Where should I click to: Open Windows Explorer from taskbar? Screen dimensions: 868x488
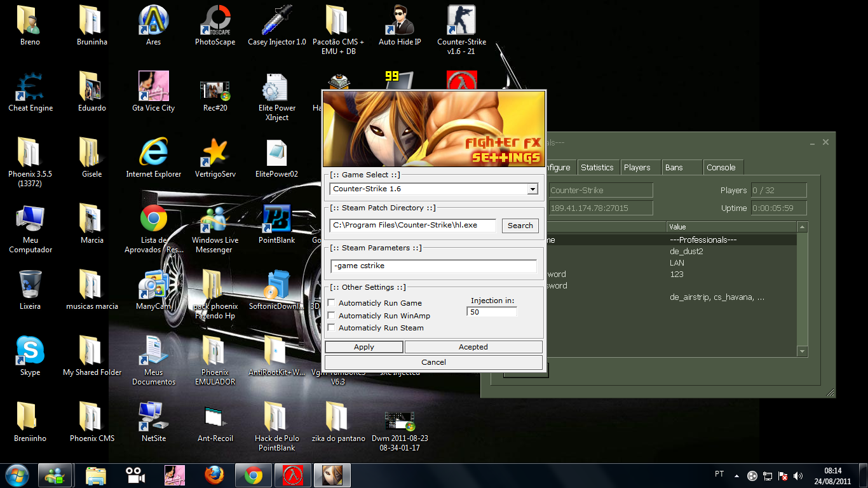[x=96, y=475]
